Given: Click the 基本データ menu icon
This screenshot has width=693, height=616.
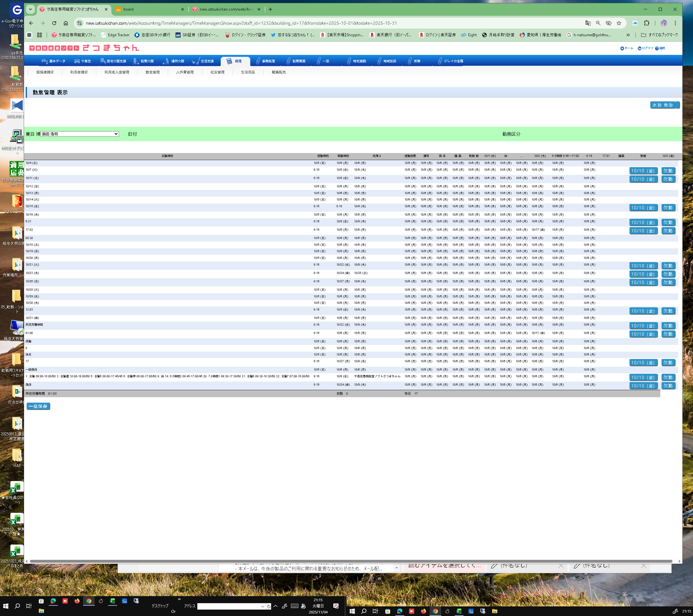Looking at the screenshot, I should (44, 61).
